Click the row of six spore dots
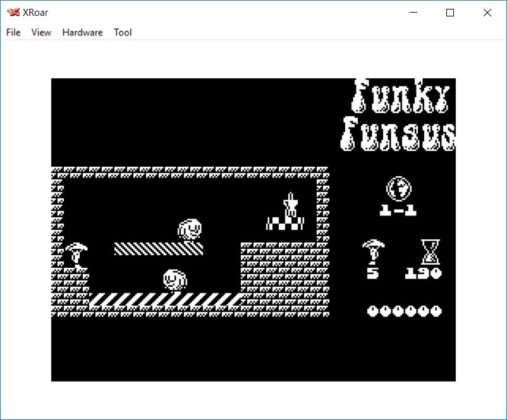This screenshot has width=507, height=420. (405, 311)
